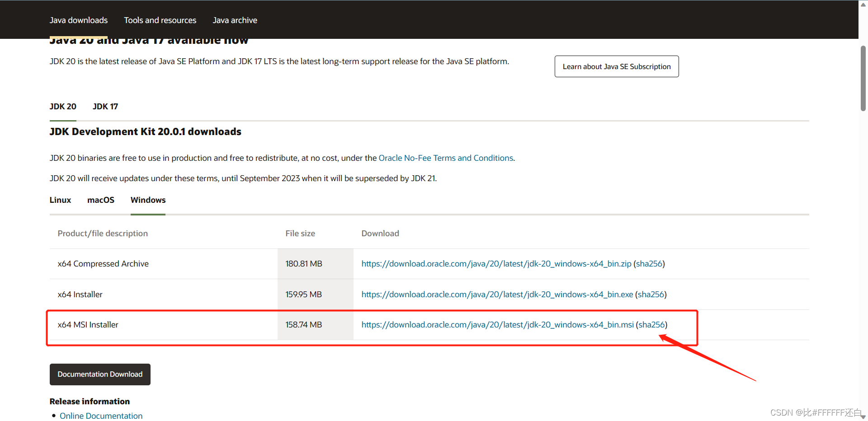Click Learn about Java SE Subscription button
The width and height of the screenshot is (868, 421).
coord(617,66)
